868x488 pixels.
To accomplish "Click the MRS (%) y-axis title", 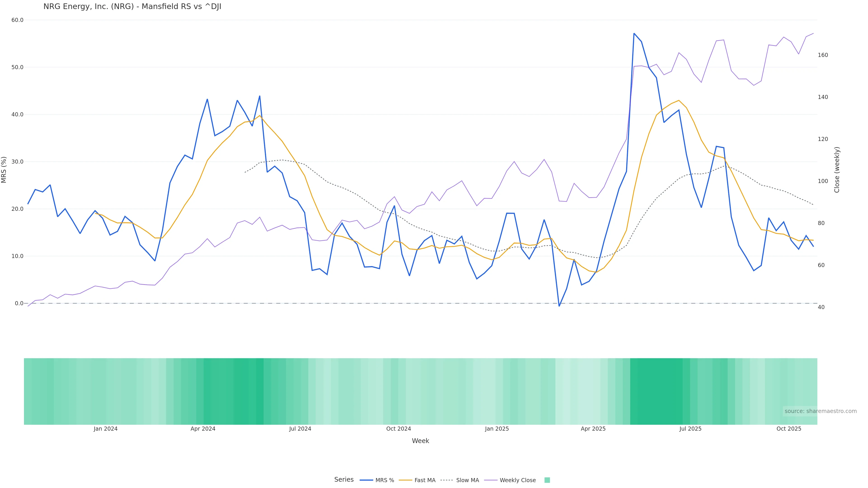I will tap(4, 170).
